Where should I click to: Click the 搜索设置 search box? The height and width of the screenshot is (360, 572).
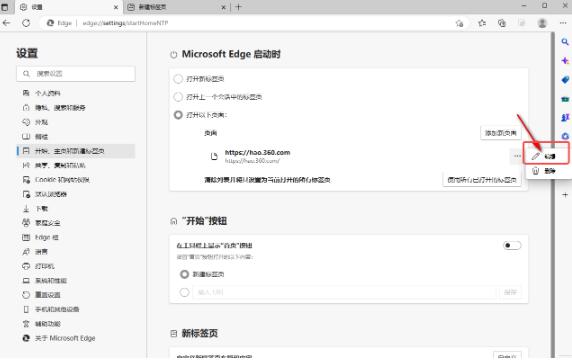pos(76,74)
